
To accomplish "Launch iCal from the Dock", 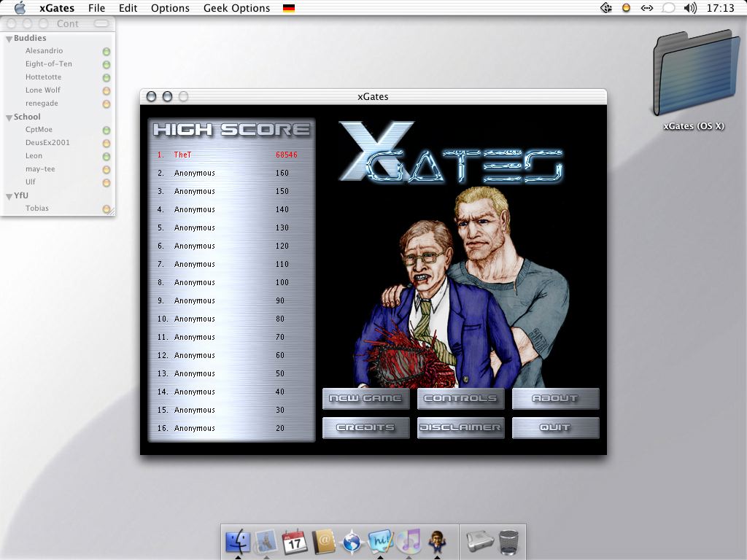I will (x=294, y=542).
